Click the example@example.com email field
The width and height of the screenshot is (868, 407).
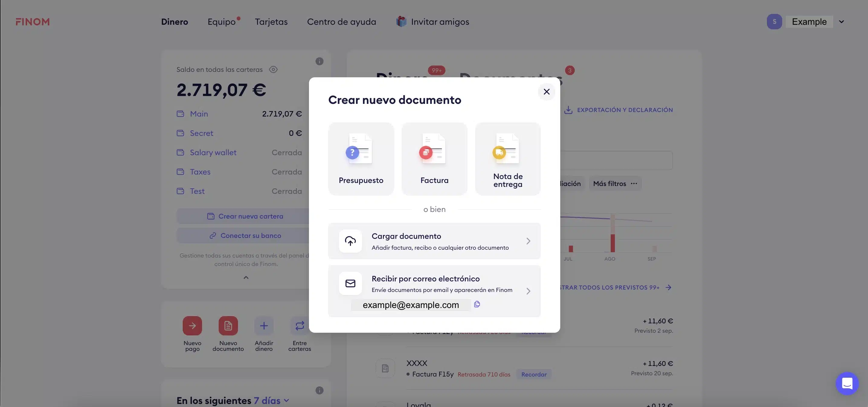[x=411, y=305]
